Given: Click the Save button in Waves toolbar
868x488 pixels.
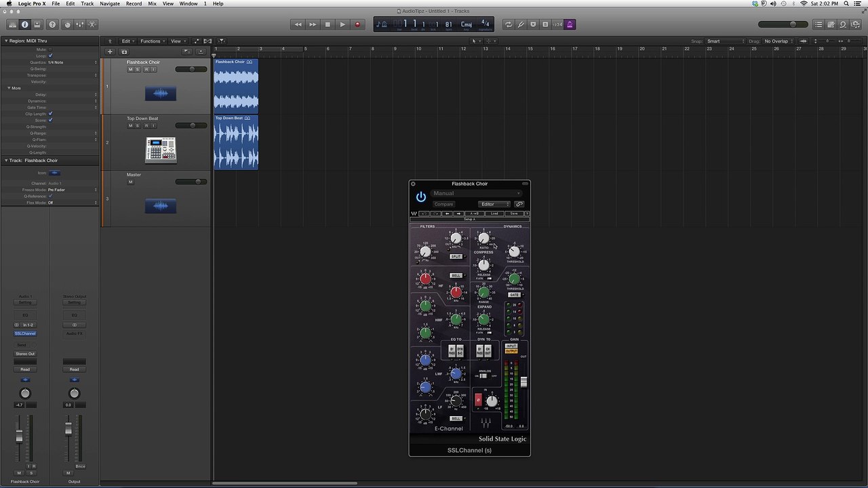Looking at the screenshot, I should pyautogui.click(x=514, y=213).
